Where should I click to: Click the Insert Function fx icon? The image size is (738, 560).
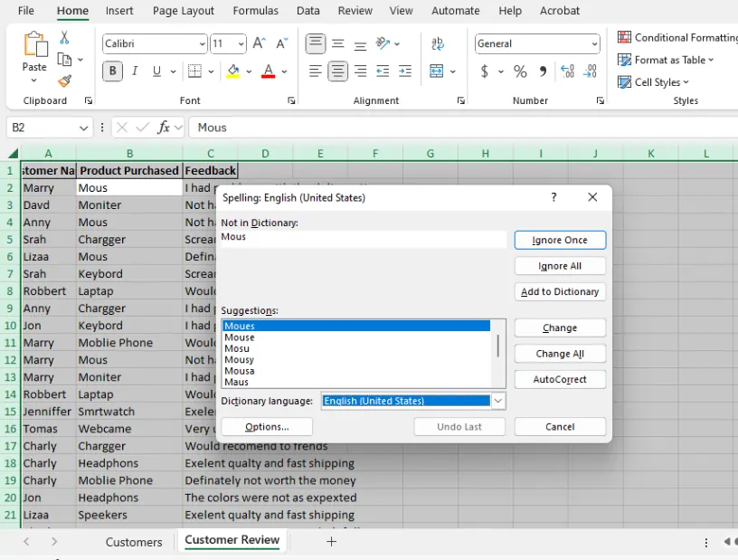164,128
